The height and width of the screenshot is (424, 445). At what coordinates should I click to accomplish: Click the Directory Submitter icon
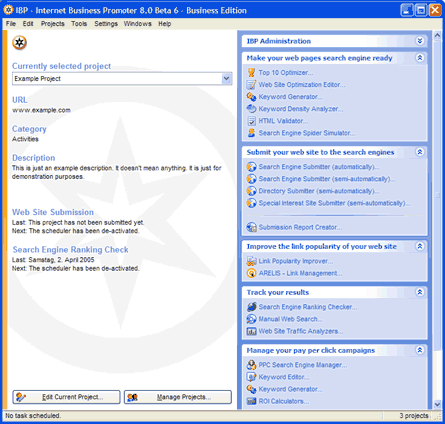click(x=251, y=191)
